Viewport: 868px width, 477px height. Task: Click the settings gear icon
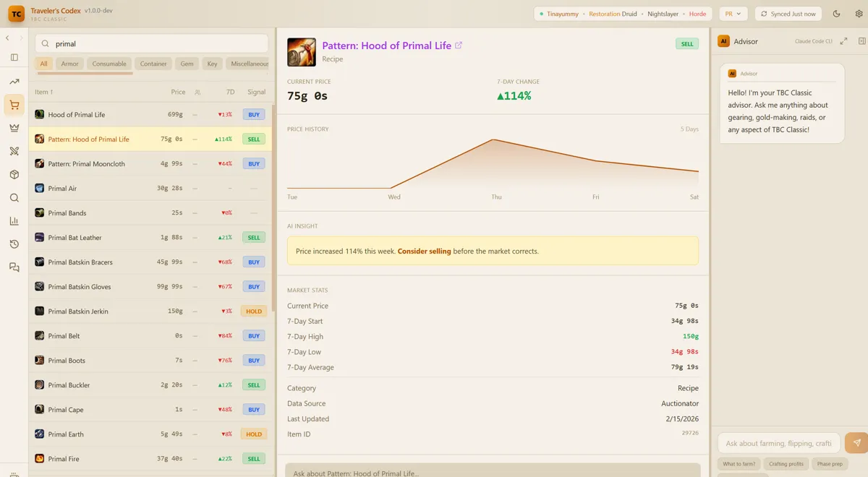(x=856, y=14)
